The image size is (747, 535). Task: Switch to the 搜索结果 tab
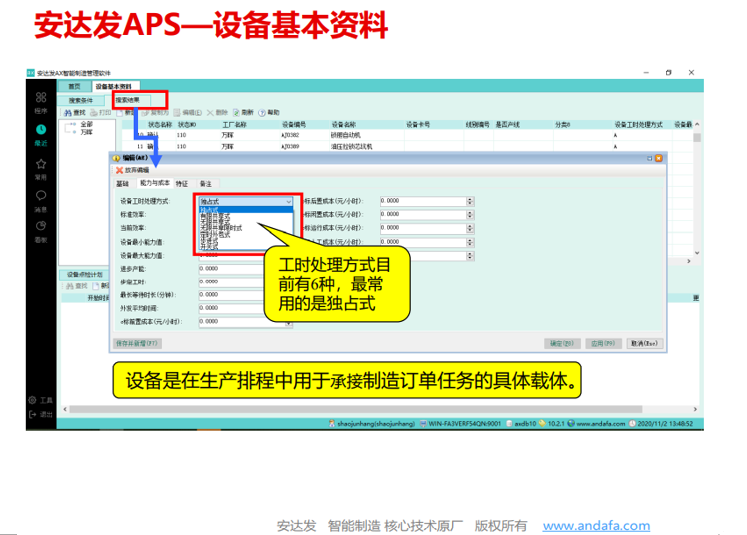128,100
